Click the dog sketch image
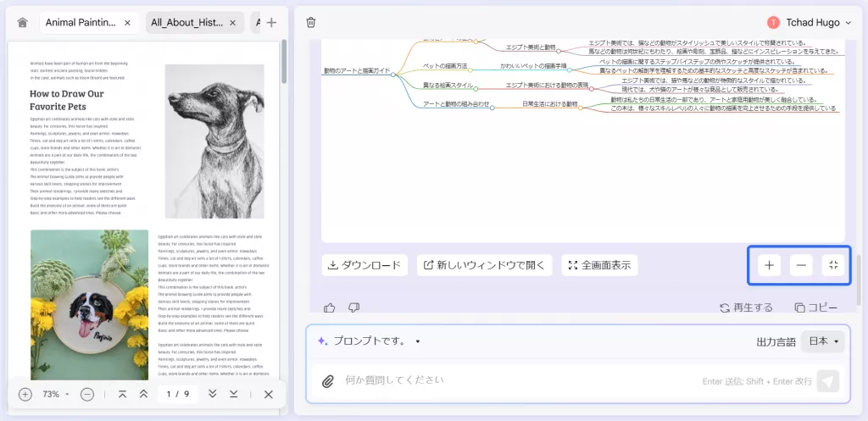The image size is (868, 421). (214, 141)
